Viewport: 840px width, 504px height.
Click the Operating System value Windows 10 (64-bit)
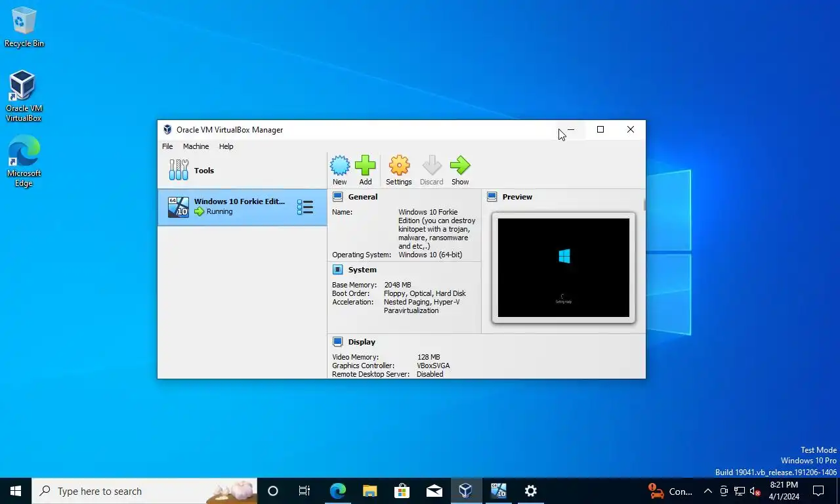(x=430, y=255)
